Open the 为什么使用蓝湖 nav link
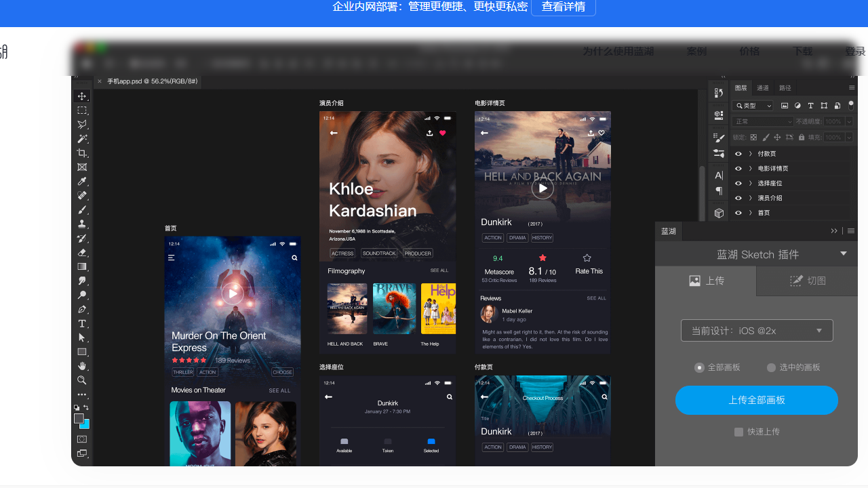Viewport: 868px width, 488px height. click(618, 52)
